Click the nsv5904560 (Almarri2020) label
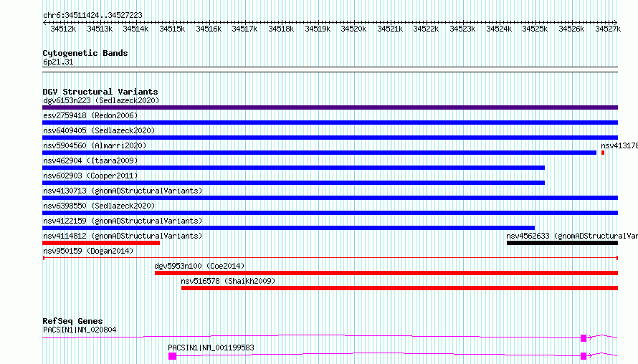 [95, 145]
